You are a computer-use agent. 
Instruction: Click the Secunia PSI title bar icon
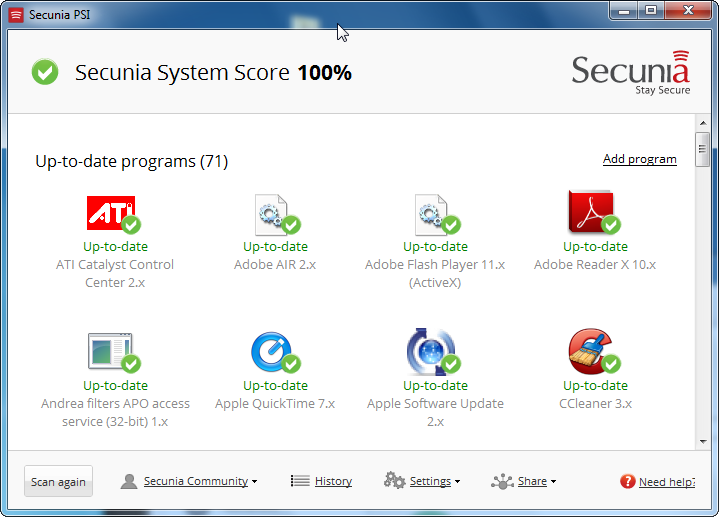16,15
